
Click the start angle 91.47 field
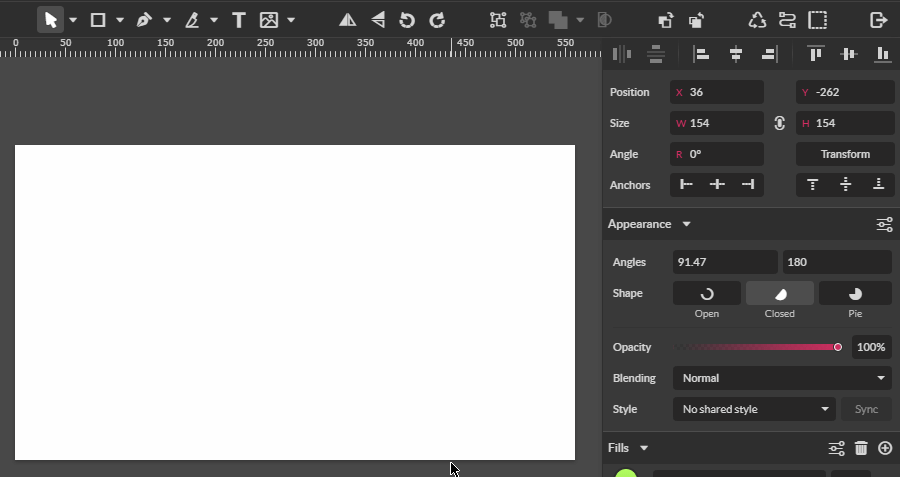[725, 262]
